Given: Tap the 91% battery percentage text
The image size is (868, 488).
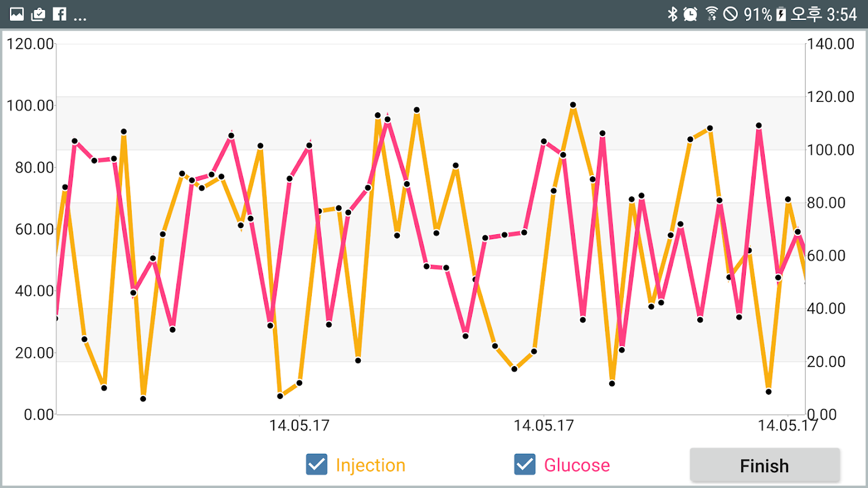Looking at the screenshot, I should pos(758,14).
